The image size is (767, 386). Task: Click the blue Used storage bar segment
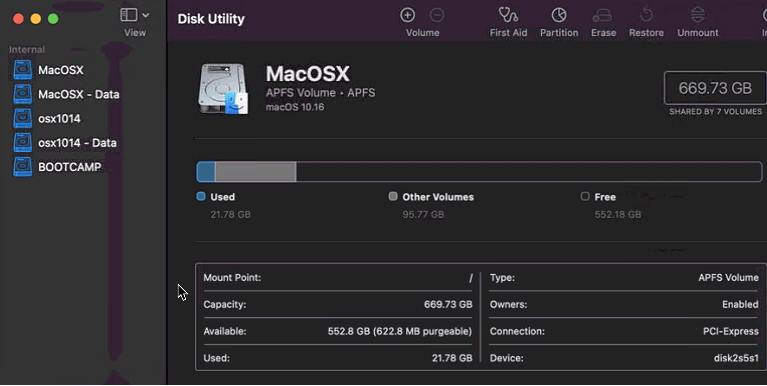[x=206, y=172]
